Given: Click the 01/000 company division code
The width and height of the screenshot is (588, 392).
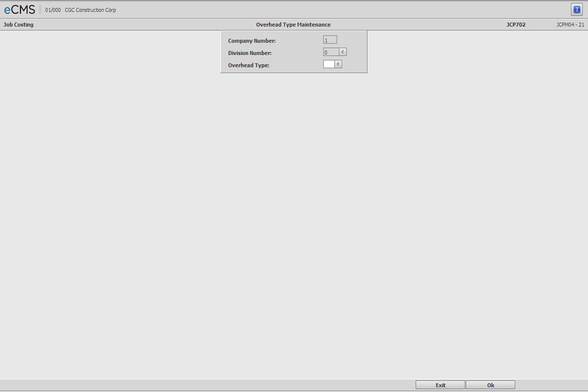Looking at the screenshot, I should 53,10.
